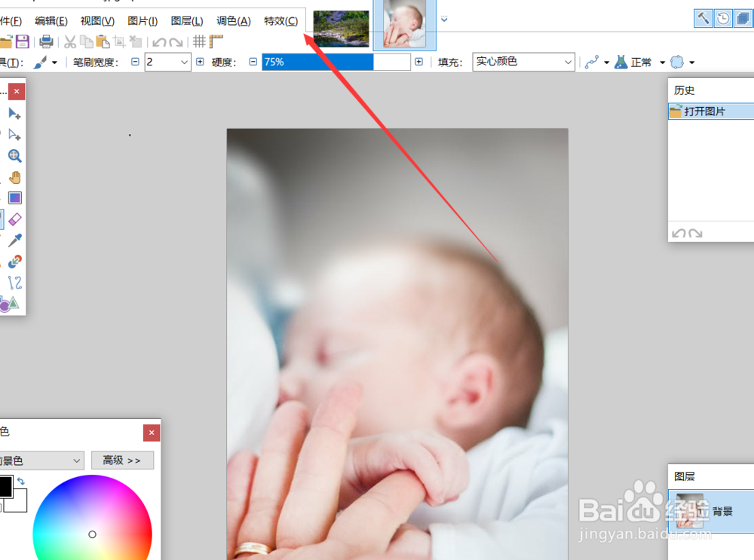Click the white secondary color swatch
Screen dimensions: 754x560
(20, 503)
